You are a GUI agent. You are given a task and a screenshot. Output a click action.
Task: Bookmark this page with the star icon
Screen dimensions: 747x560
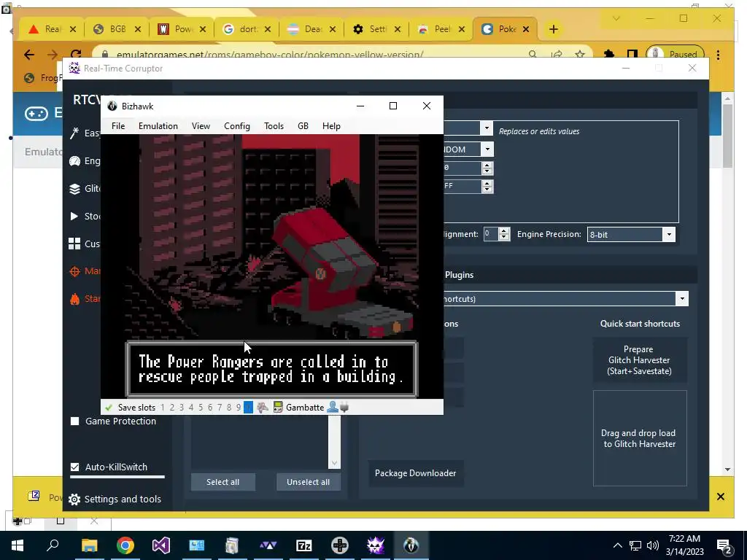point(580,54)
